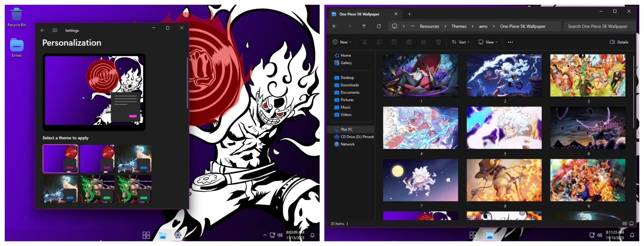Go back in the Settings window
Screen dimensions: 644x246
pyautogui.click(x=43, y=30)
